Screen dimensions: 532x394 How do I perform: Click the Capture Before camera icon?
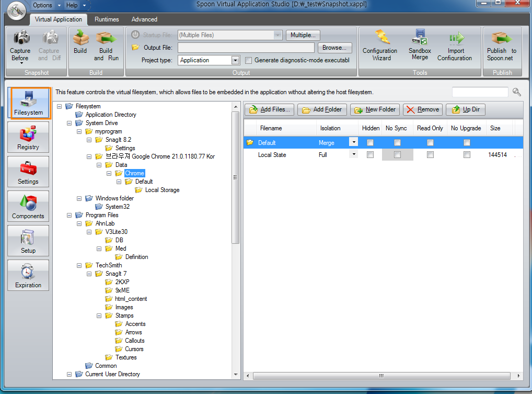click(x=21, y=37)
